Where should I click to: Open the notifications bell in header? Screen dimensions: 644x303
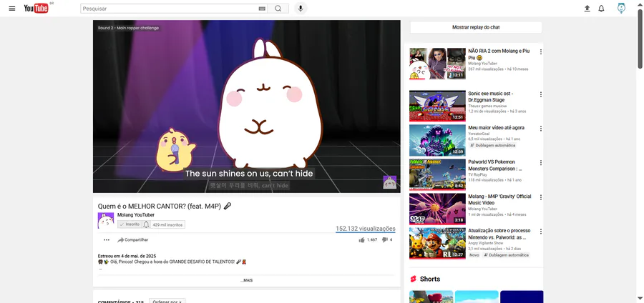click(601, 9)
